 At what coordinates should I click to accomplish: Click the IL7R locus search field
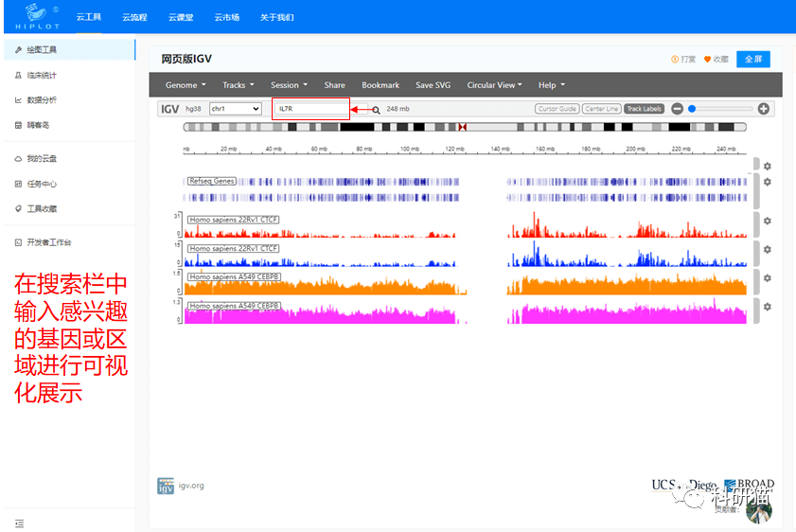pyautogui.click(x=310, y=109)
